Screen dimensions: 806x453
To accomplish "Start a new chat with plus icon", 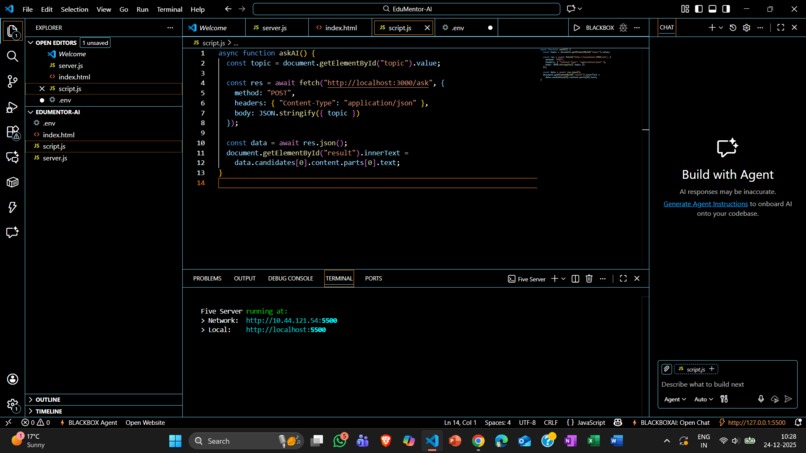I will [711, 28].
